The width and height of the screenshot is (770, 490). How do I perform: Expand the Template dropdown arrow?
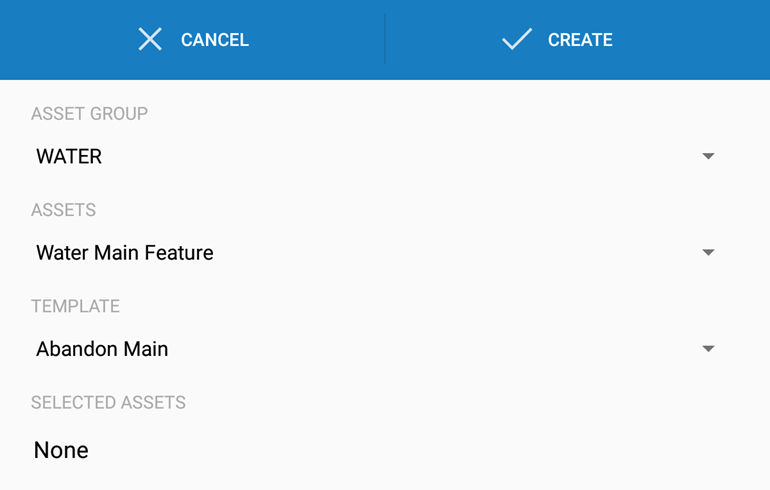coord(708,349)
